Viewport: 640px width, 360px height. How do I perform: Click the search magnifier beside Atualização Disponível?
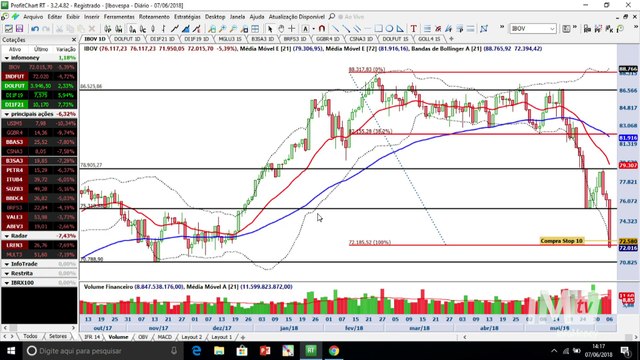[x=332, y=17]
